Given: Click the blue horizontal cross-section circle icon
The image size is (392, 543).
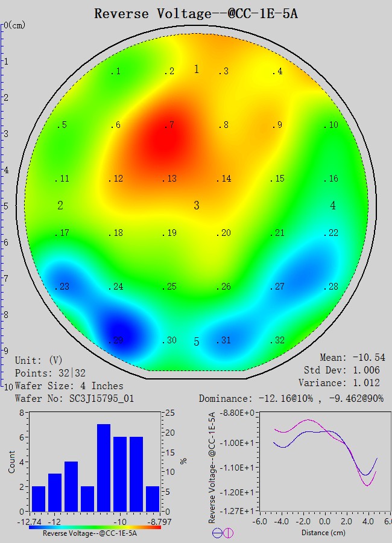Looking at the screenshot, I should 217,533.
